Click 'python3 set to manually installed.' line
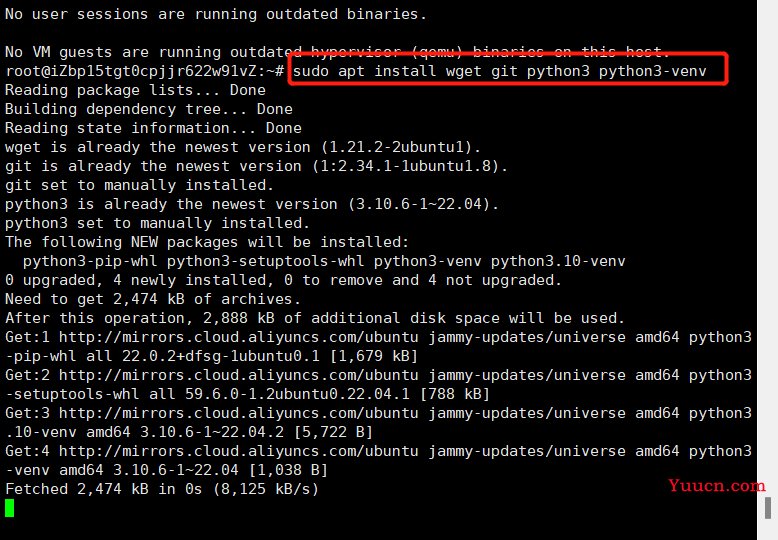Image resolution: width=778 pixels, height=540 pixels. coord(157,223)
